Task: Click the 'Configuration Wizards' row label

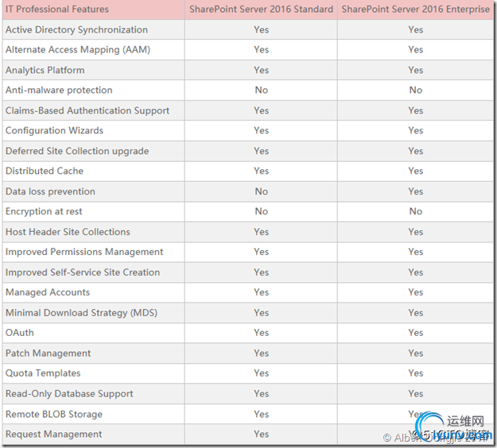Action: (55, 130)
